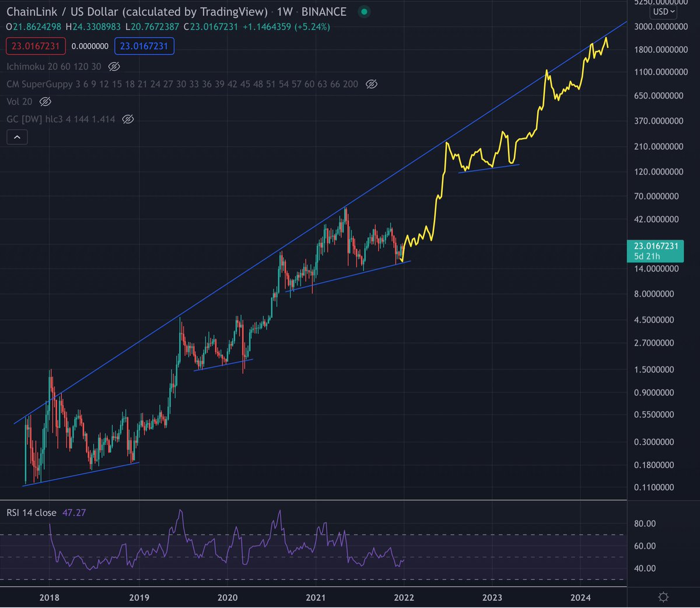This screenshot has height=608, width=700.
Task: Click the eye icon next to GC [DW] hlc3
Action: (128, 119)
